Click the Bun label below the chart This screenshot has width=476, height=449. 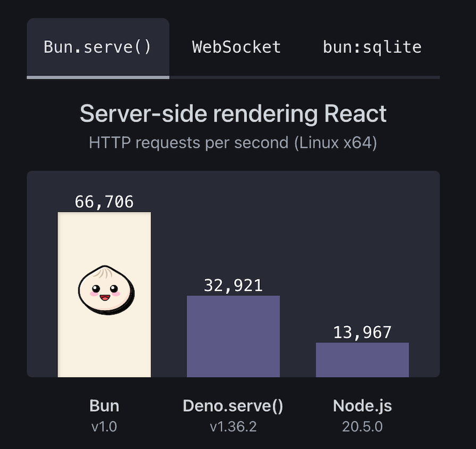104,405
